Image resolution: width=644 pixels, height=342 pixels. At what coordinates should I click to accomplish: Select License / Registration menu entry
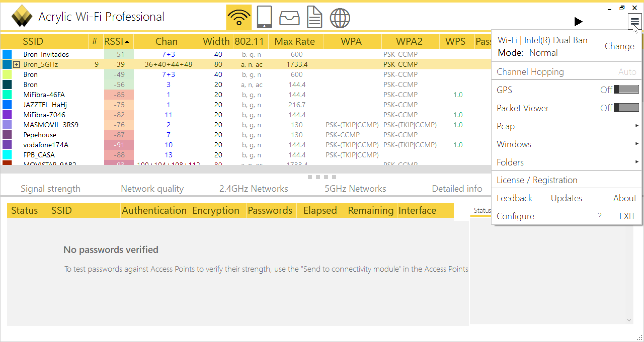coord(537,180)
